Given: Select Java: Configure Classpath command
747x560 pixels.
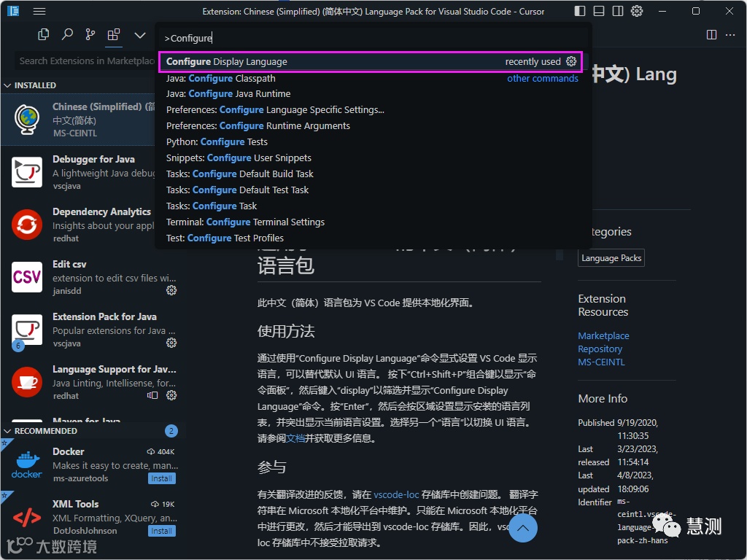Looking at the screenshot, I should coord(373,78).
